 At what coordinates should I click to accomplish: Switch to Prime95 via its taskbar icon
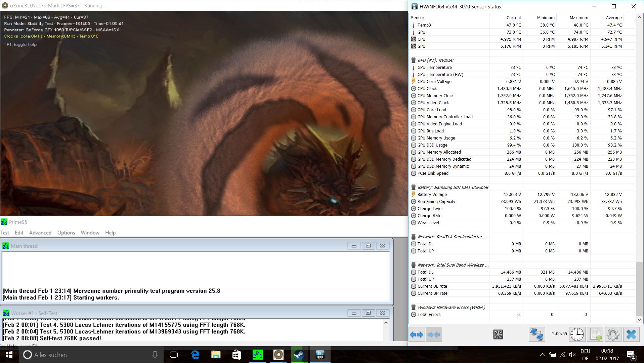coord(257,355)
